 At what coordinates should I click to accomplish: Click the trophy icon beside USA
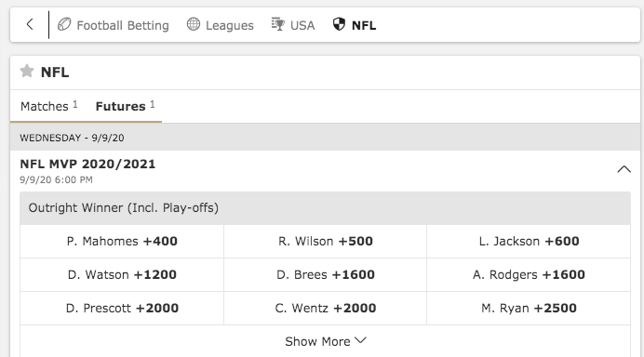pos(278,24)
